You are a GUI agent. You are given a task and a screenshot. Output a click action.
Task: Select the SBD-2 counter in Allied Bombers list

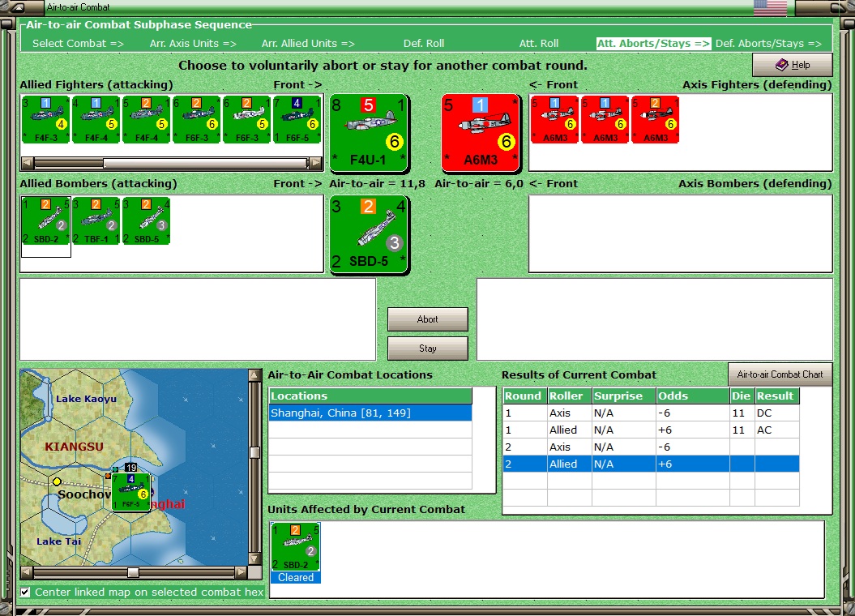coord(46,220)
